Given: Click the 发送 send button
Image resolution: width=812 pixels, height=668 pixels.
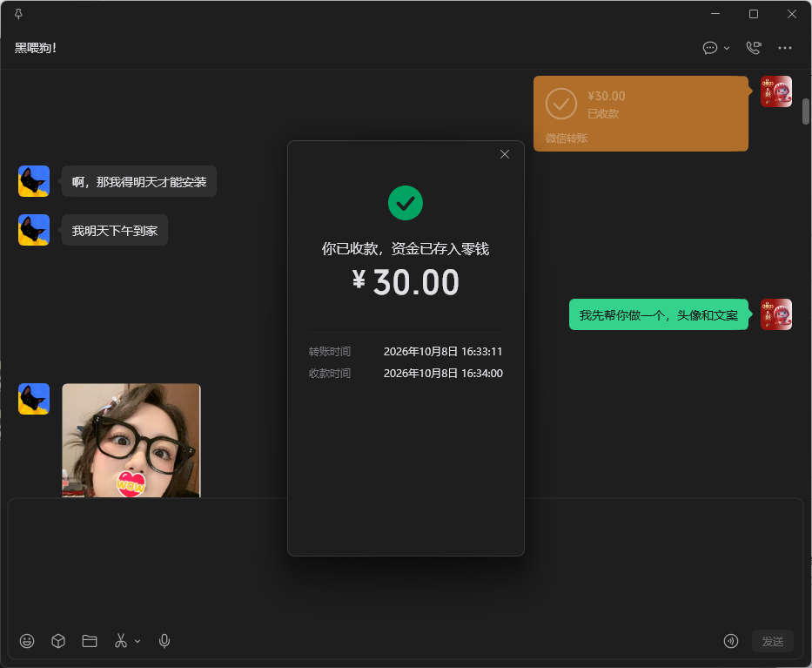Looking at the screenshot, I should tap(773, 641).
